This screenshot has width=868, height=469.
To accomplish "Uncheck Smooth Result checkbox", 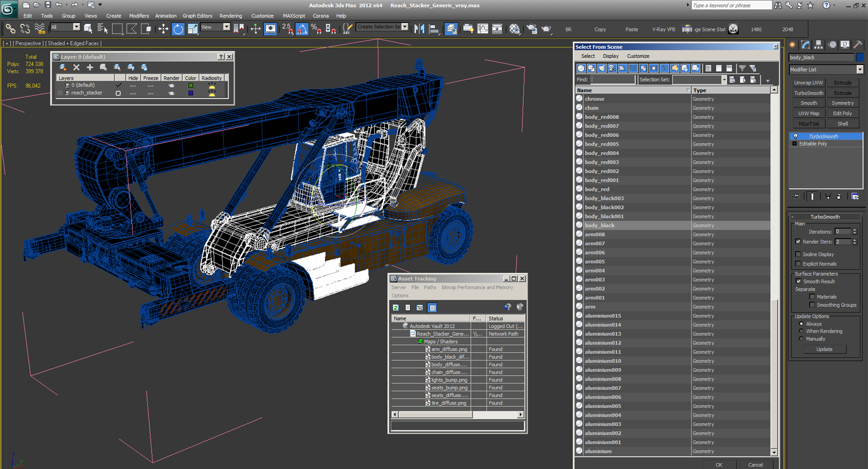I will (x=798, y=281).
